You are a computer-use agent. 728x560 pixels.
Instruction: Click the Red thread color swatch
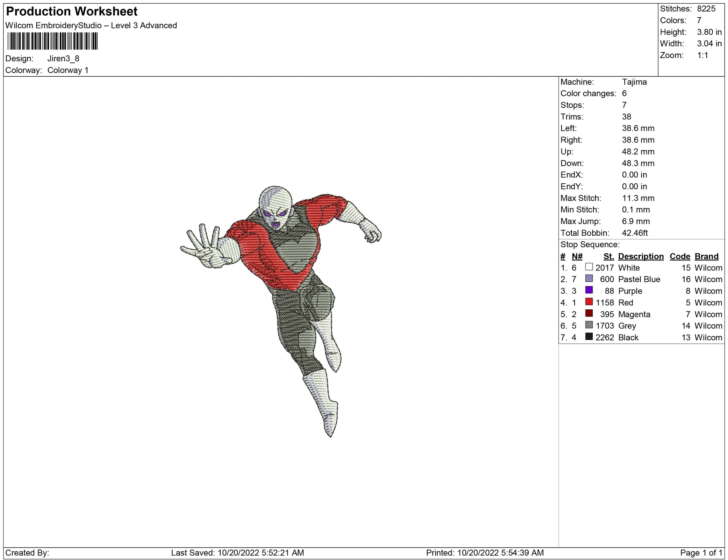[589, 302]
